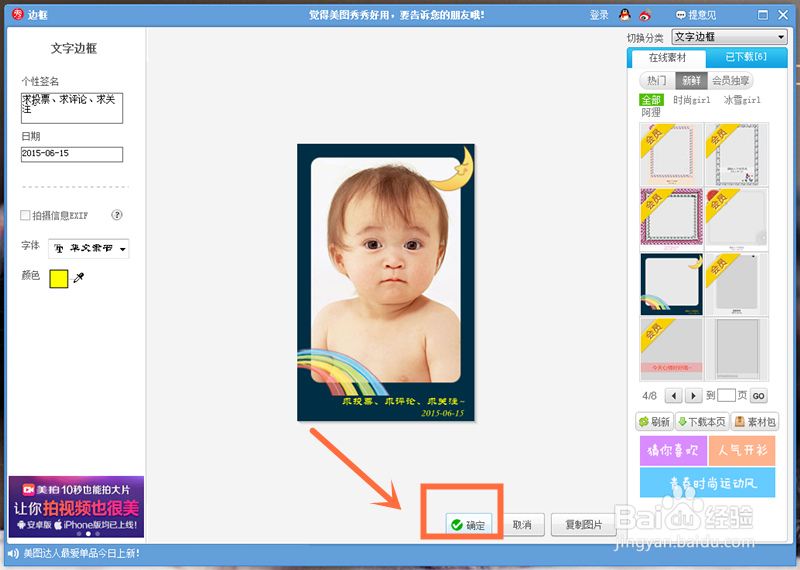Expand the 字体 font dropdown
Screen dimensions: 800x570
click(89, 249)
